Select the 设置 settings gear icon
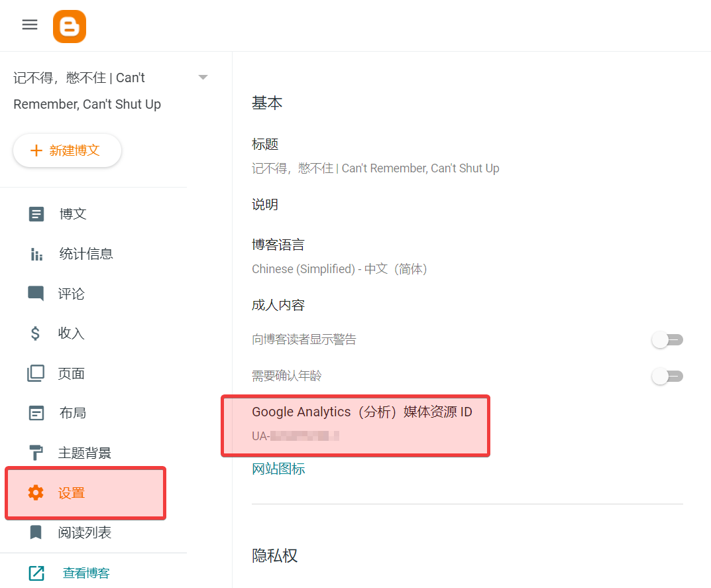This screenshot has height=588, width=711. (x=36, y=493)
